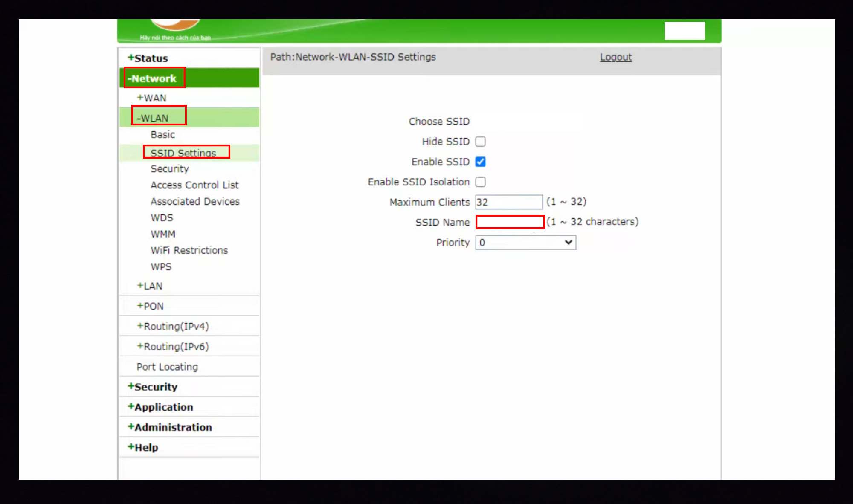Expand the PON menu section
The width and height of the screenshot is (853, 504).
[x=150, y=306]
